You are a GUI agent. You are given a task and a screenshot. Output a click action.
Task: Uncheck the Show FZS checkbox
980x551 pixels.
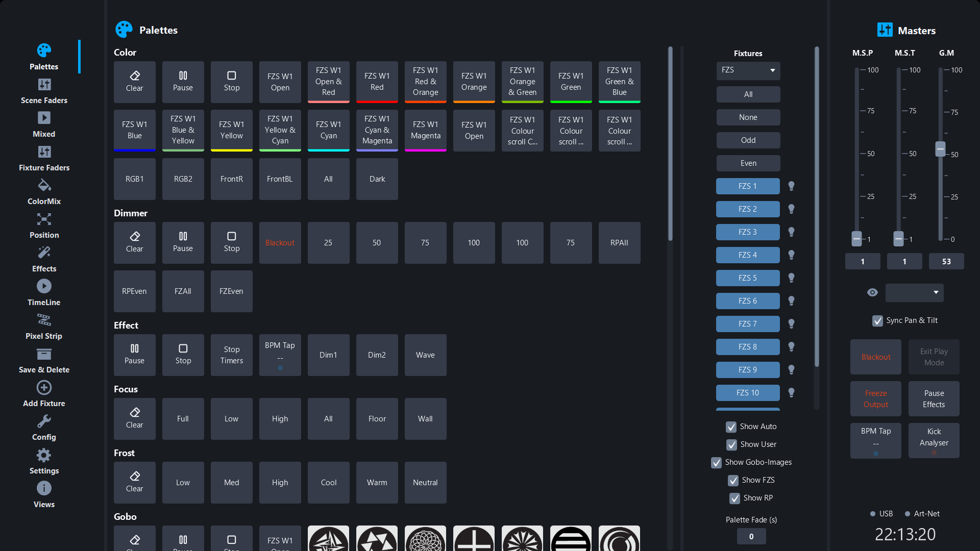[x=733, y=481]
